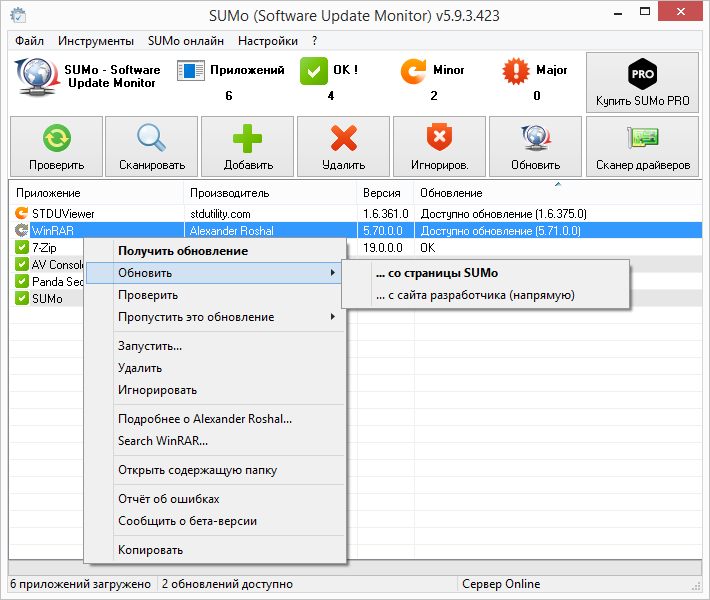Viewport: 710px width, 600px height.
Task: Sort by the Обновление column header
Action: coord(558,193)
